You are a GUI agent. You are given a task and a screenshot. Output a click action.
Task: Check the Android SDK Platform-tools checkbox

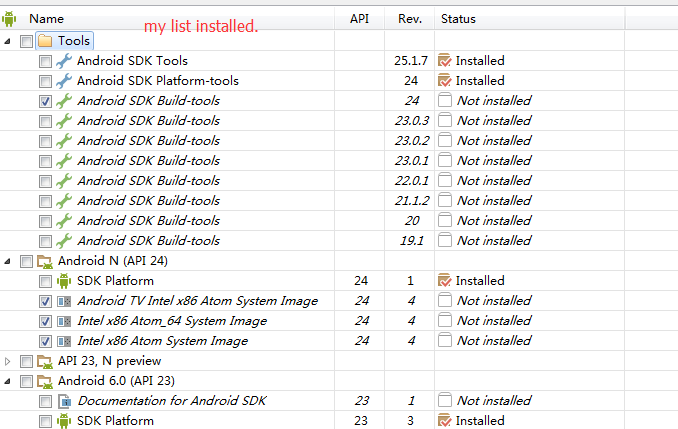[45, 81]
